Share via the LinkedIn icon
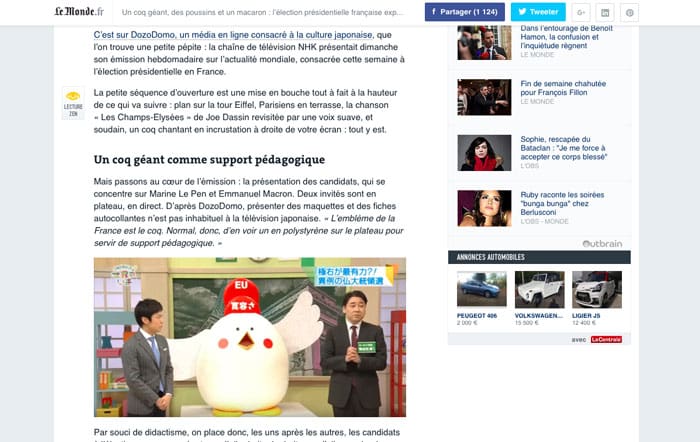 tap(605, 13)
